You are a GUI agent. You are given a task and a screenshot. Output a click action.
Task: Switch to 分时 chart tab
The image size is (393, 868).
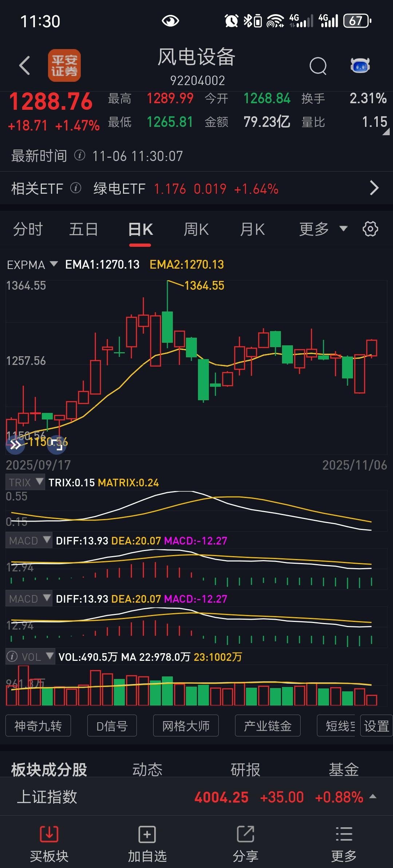tap(28, 229)
